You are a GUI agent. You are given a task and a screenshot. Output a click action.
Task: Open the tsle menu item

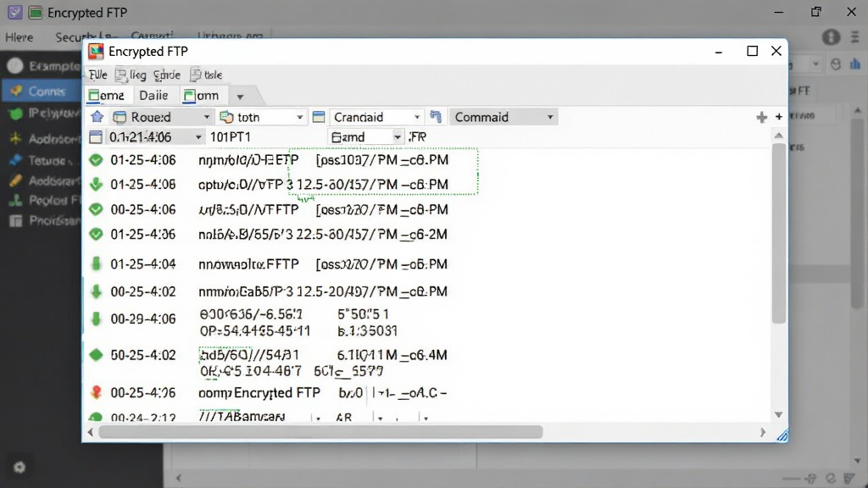tap(207, 75)
